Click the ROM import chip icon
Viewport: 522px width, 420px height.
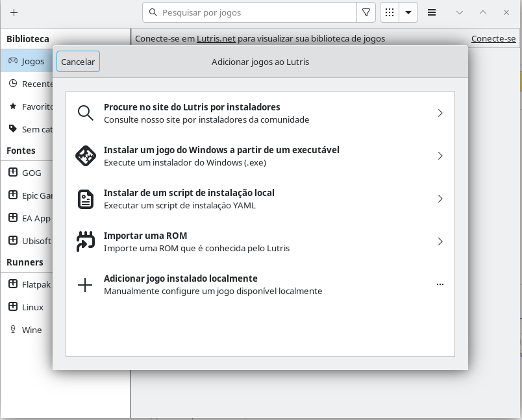click(x=86, y=241)
